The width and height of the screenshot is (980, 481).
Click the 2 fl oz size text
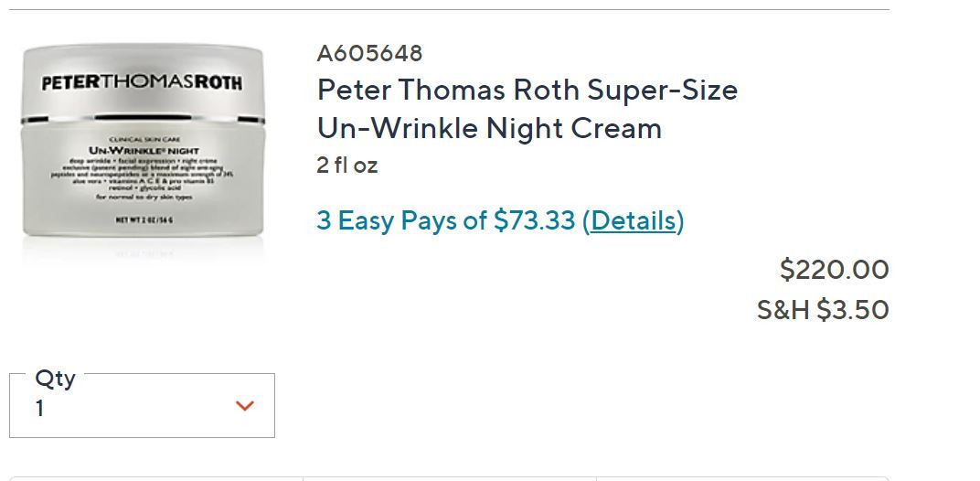click(x=347, y=166)
